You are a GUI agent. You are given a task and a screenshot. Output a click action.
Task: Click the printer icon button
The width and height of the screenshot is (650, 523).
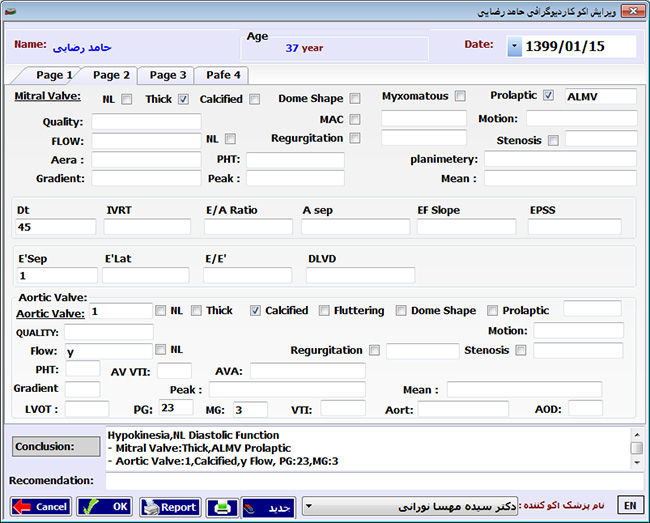click(x=223, y=507)
